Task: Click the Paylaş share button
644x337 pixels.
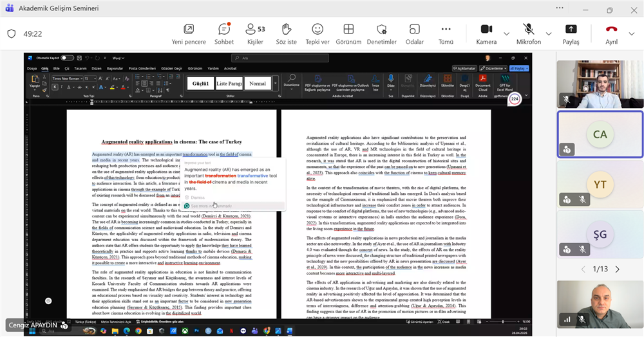Action: point(571,30)
